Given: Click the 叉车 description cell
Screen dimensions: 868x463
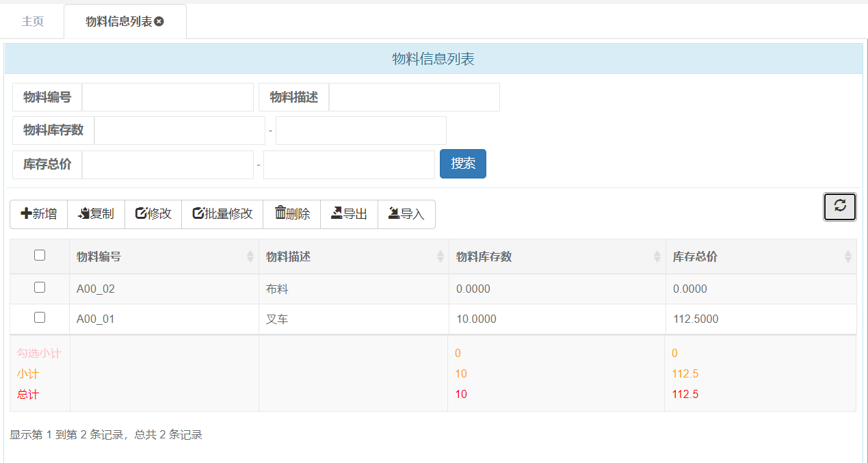Looking at the screenshot, I should (x=354, y=319).
